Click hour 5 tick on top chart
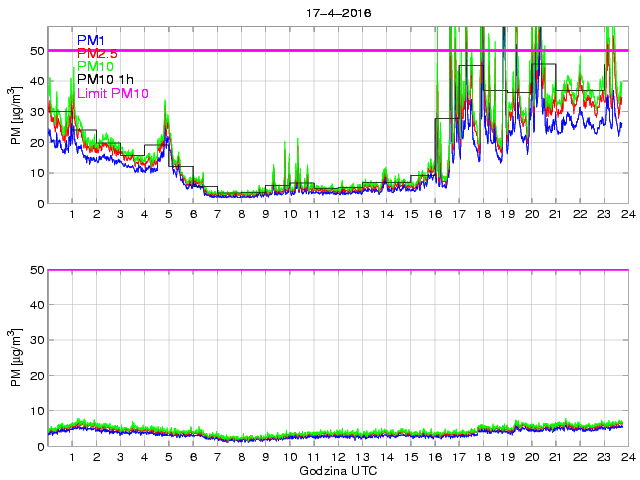The height and width of the screenshot is (480, 640). click(169, 214)
